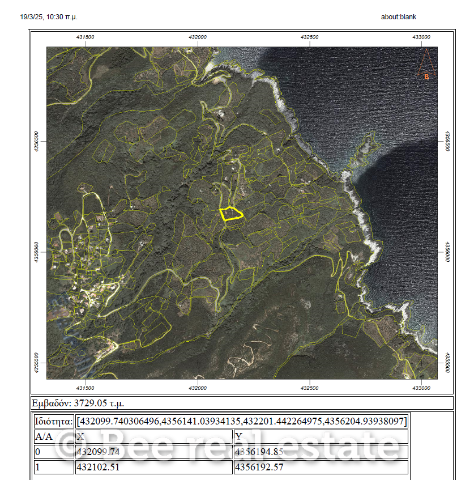457x480 pixels.
Task: Select the Y value 4356192.57 cell
Action: tap(321, 467)
